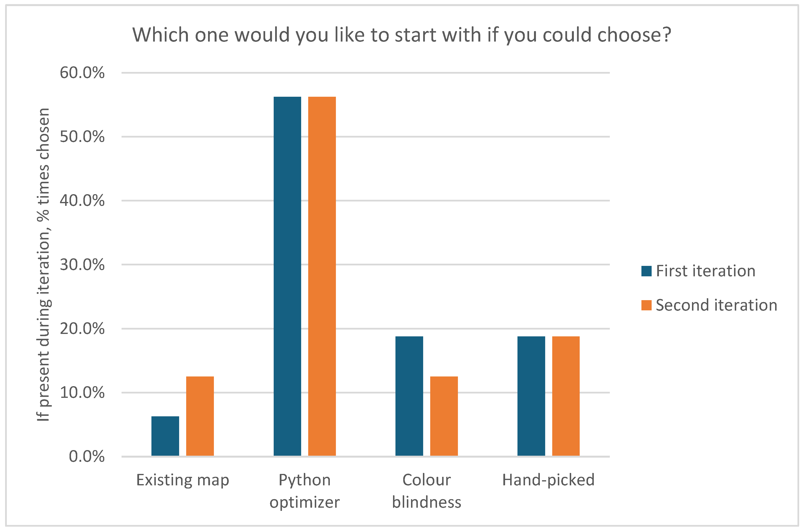
Task: Select the blue Python optimizer bar
Action: coord(287,276)
